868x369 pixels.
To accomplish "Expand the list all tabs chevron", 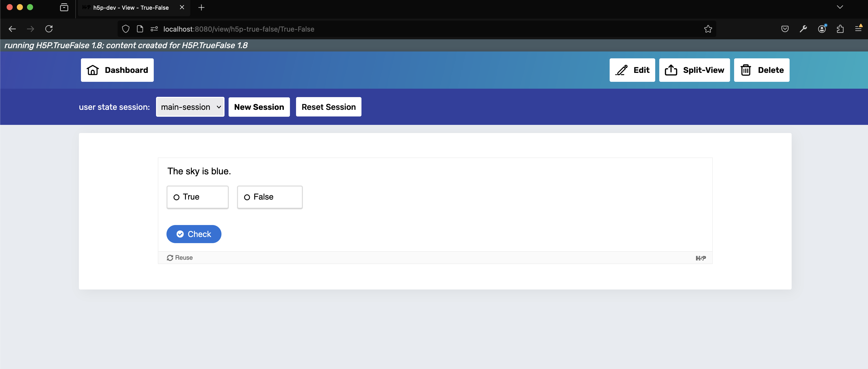I will tap(840, 7).
